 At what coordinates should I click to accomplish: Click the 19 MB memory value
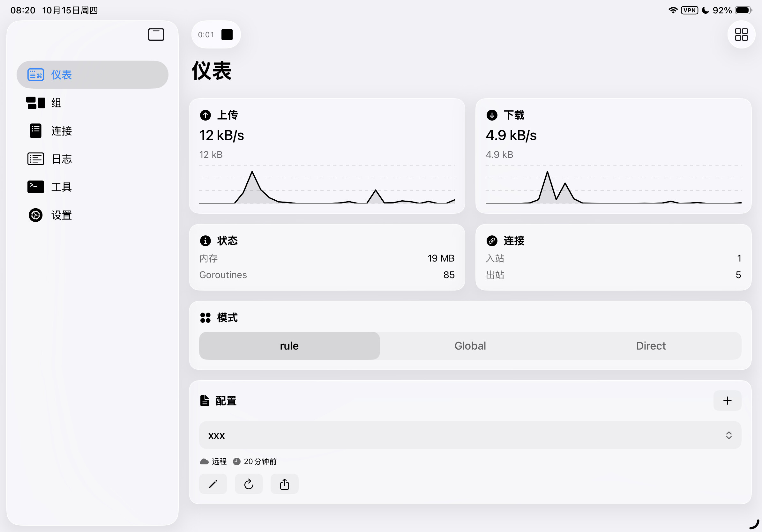tap(441, 258)
